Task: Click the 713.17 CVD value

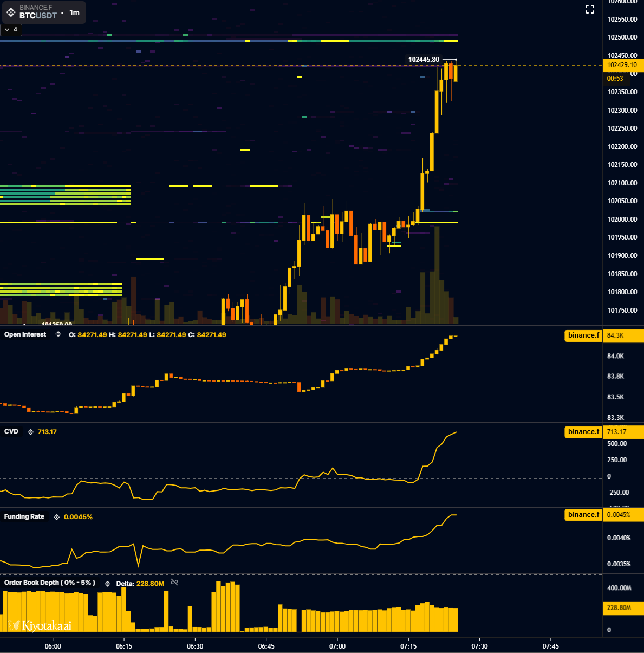Action: [x=45, y=432]
